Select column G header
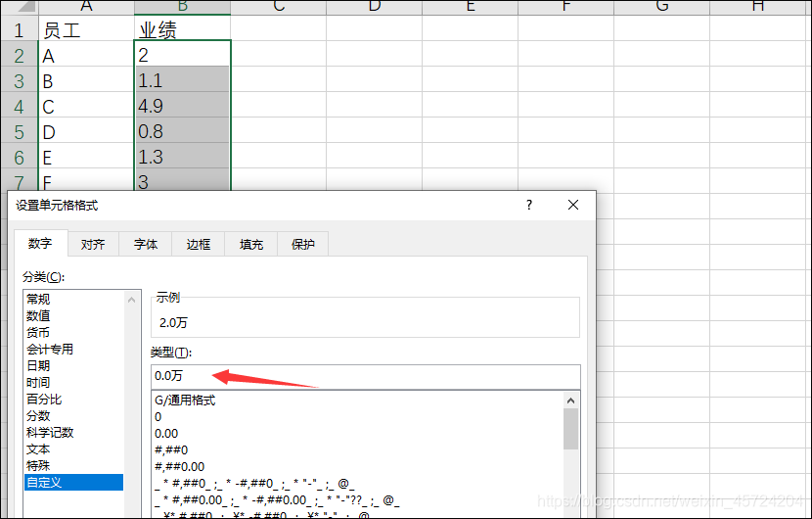 pos(661,6)
